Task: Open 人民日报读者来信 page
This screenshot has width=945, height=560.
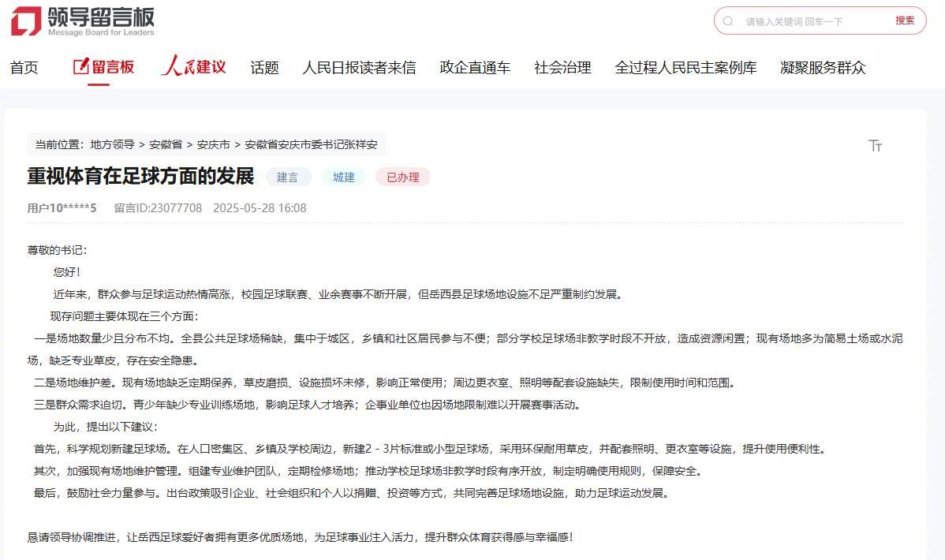Action: click(359, 68)
